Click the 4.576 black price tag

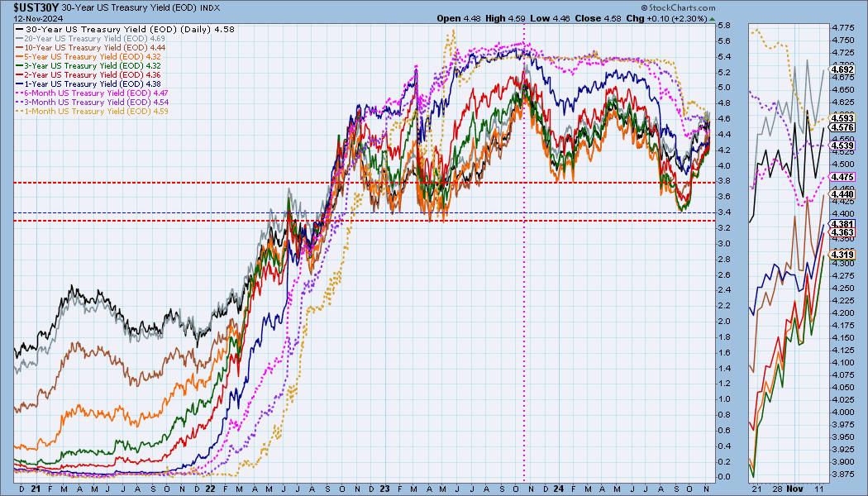(842, 128)
